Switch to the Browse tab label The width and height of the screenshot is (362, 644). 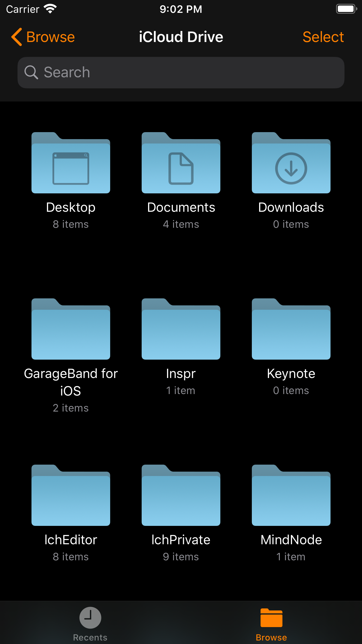(271, 638)
